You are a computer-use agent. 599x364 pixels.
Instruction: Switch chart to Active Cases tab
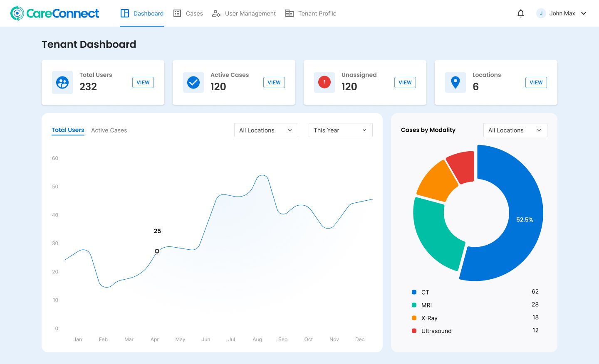[x=109, y=130]
